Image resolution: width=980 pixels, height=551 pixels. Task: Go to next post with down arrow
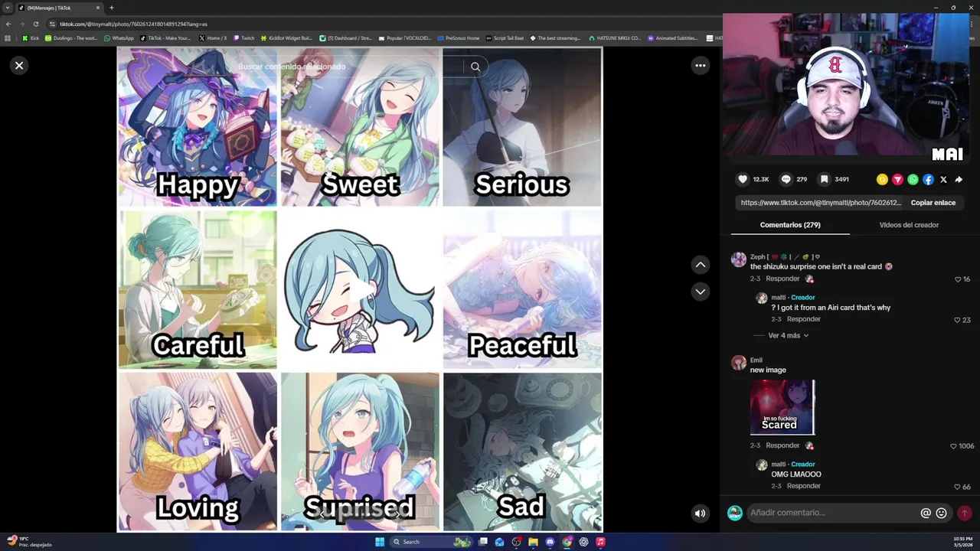click(700, 292)
